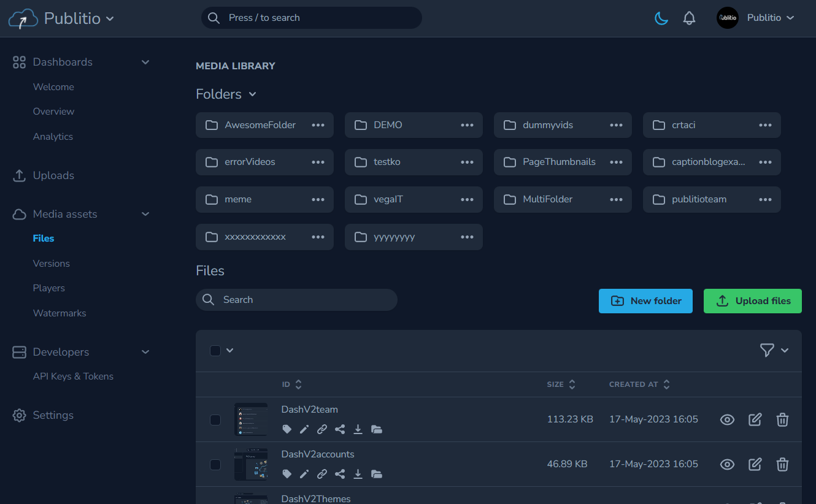
Task: Open Versions under Media assets
Action: pos(52,264)
